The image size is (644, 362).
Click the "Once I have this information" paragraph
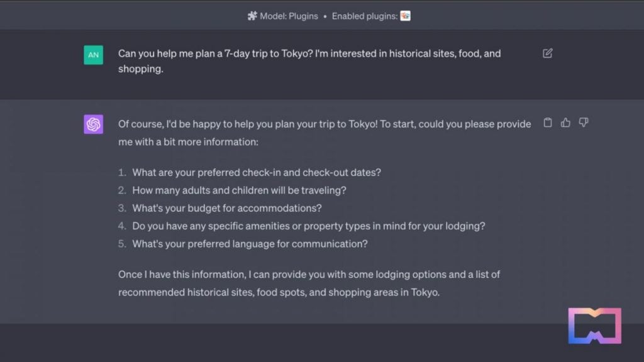[309, 283]
